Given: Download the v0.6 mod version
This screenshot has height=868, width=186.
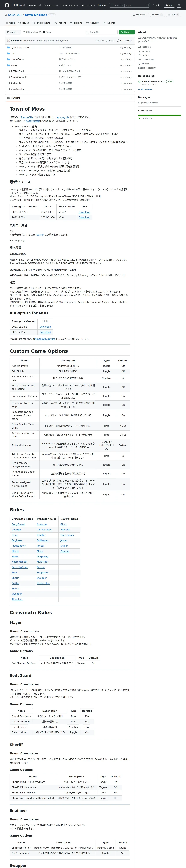Looking at the screenshot, I should (x=84, y=217).
